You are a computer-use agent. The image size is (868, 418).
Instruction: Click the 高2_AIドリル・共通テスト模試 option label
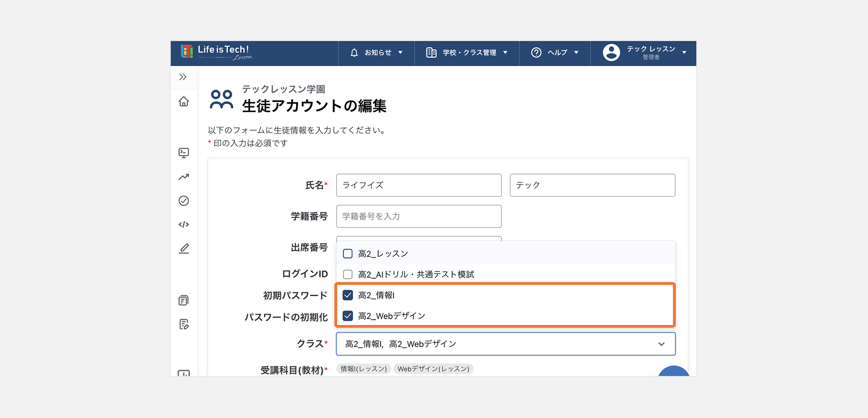point(416,274)
